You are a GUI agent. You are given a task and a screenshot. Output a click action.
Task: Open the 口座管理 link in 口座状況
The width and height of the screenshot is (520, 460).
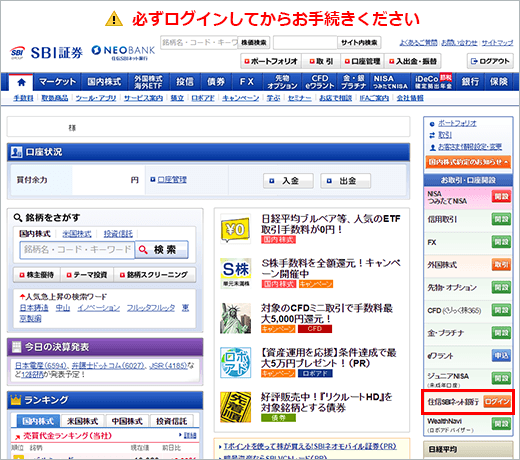click(172, 180)
